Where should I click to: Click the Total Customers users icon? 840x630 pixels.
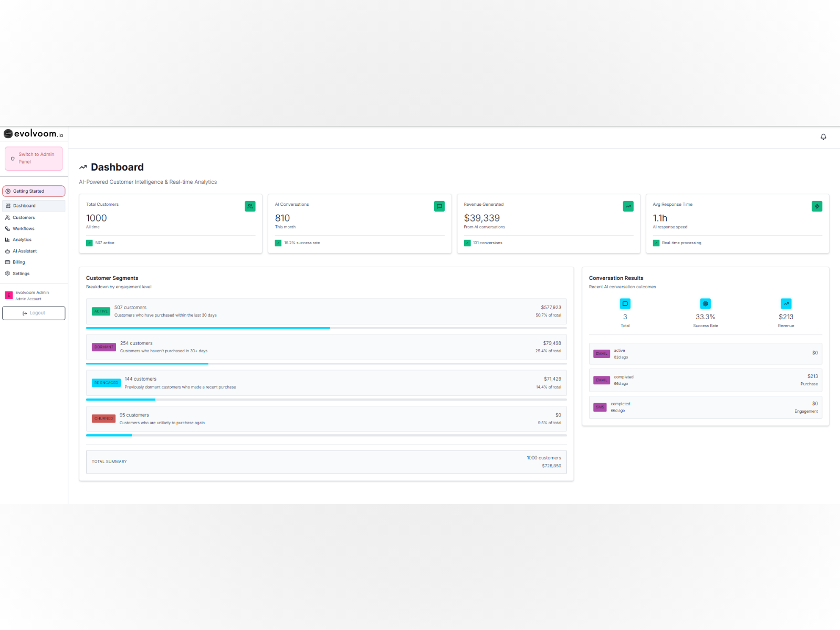(250, 206)
